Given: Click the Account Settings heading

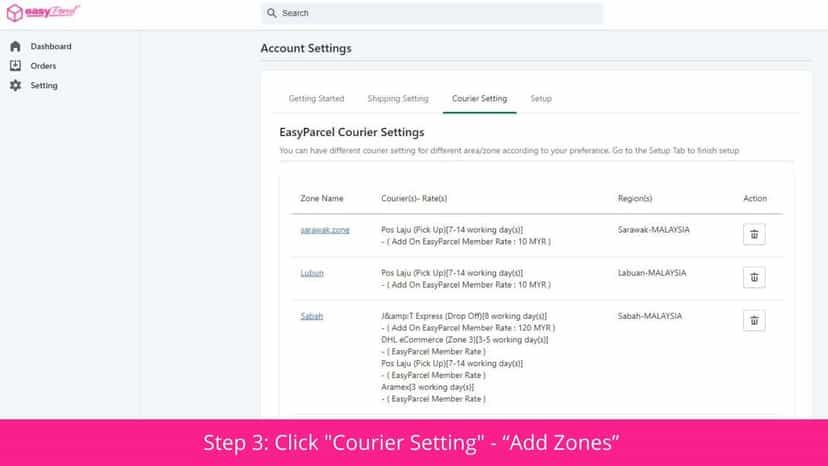Looking at the screenshot, I should click(x=306, y=48).
